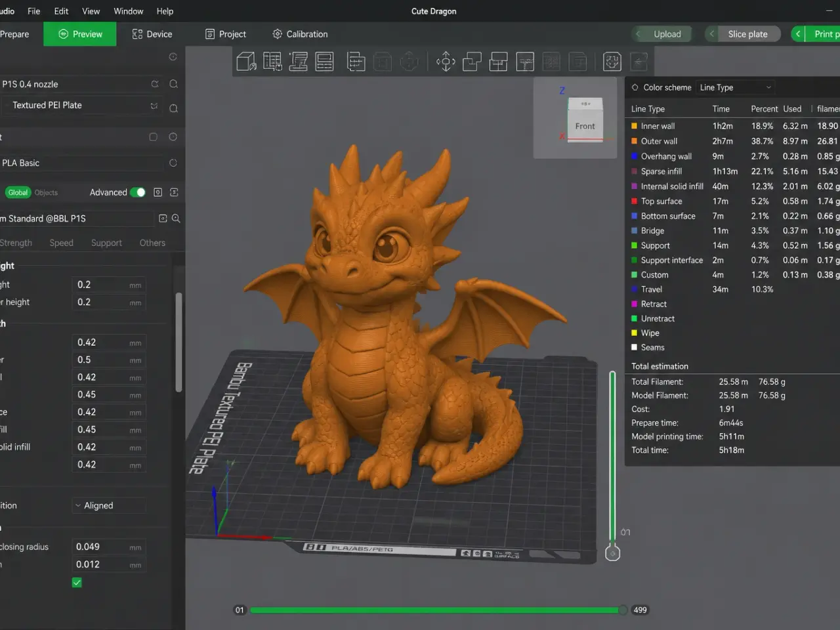This screenshot has width=840, height=630.
Task: Open the P1S 0.4 nozzle printer dropdown
Action: click(82, 84)
